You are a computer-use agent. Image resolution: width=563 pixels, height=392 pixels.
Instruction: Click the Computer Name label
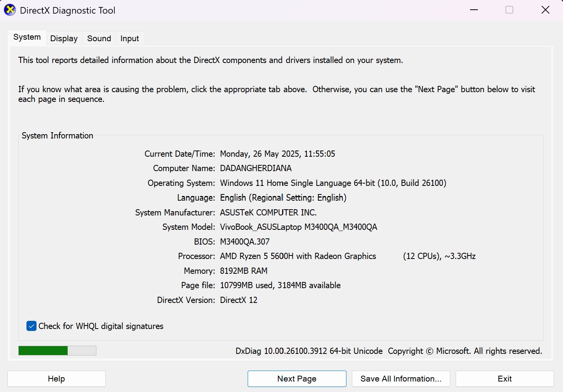[x=184, y=168]
